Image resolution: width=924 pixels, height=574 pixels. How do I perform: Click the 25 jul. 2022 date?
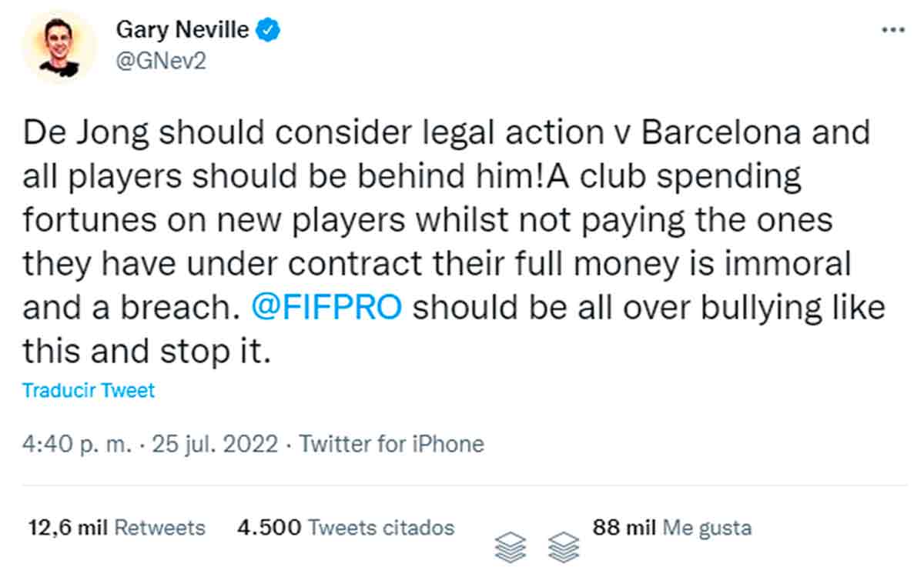[215, 444]
